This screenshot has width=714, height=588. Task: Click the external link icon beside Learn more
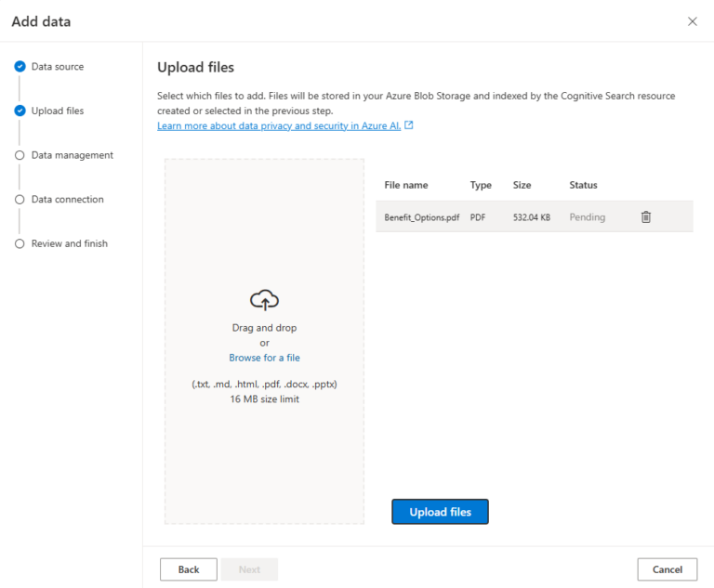coord(409,125)
